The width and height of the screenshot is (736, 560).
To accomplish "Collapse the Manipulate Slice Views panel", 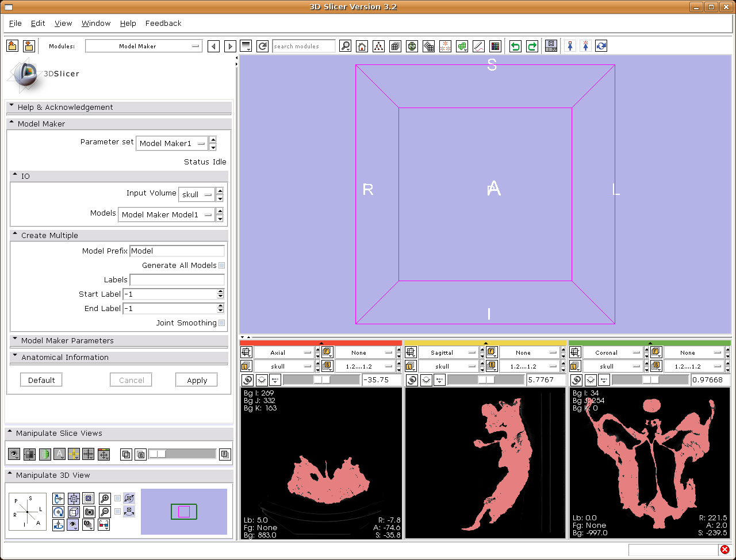I will [x=119, y=433].
